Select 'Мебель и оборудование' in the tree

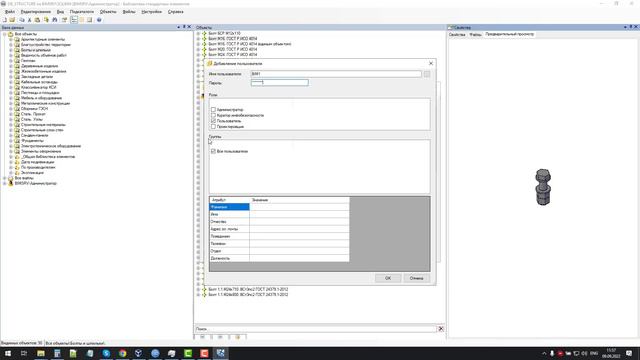coord(41,98)
